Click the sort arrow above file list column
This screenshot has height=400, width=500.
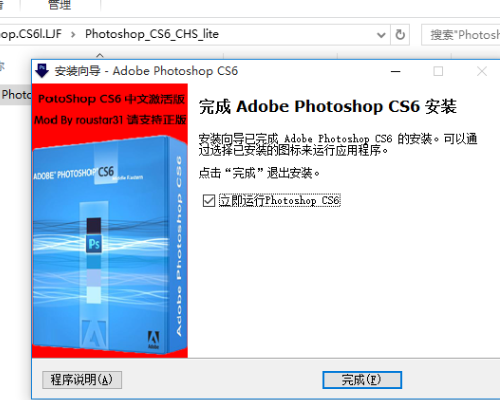coord(100,55)
